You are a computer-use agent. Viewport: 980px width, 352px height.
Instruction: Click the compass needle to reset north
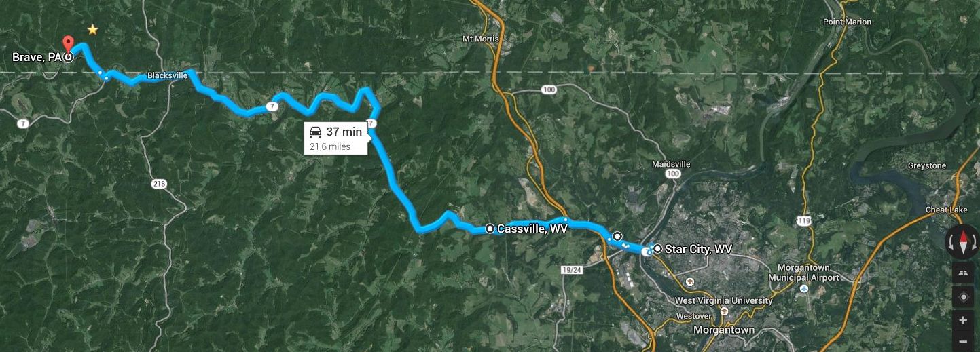coord(963,242)
